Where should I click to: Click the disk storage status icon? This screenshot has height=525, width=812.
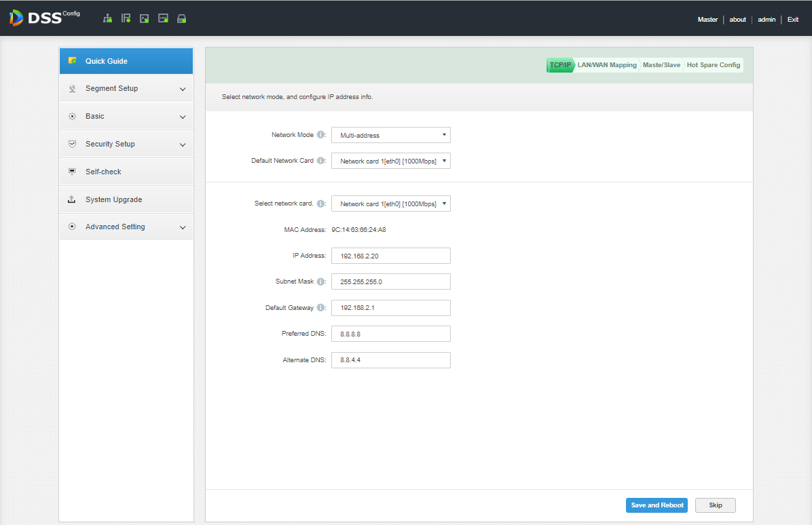[181, 19]
